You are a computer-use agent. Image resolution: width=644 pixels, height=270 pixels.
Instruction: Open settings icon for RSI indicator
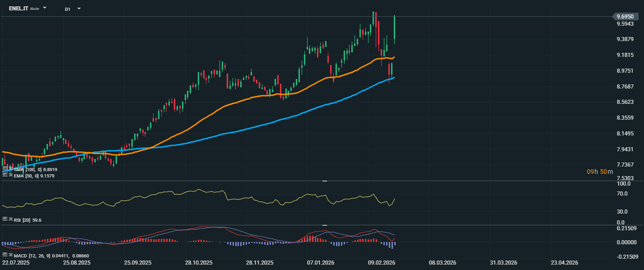(x=5, y=219)
